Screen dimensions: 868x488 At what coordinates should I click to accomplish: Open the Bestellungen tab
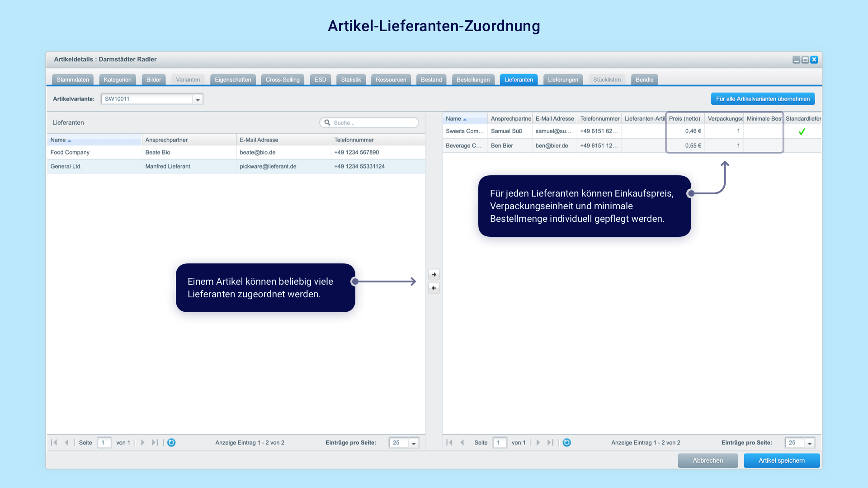(x=473, y=80)
